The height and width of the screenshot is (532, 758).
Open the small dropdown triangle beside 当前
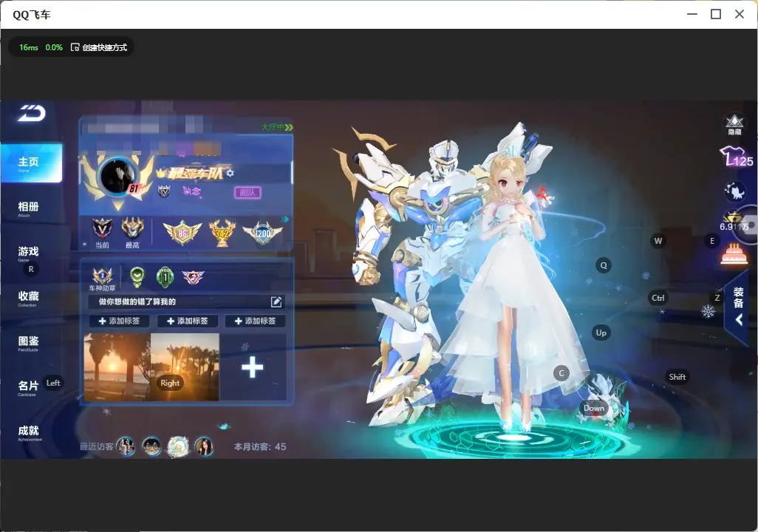(x=85, y=245)
